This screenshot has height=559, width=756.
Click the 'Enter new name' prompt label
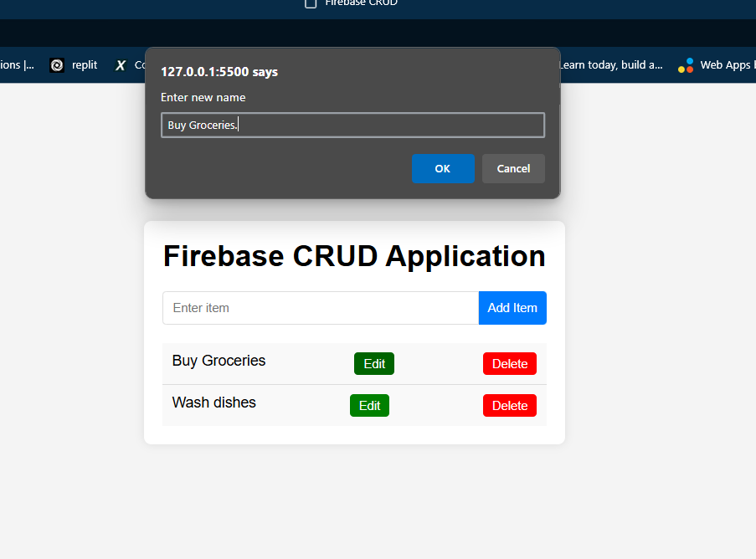tap(203, 97)
